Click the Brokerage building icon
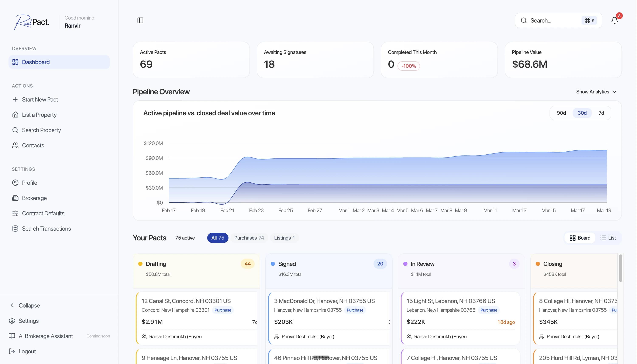 (15, 198)
